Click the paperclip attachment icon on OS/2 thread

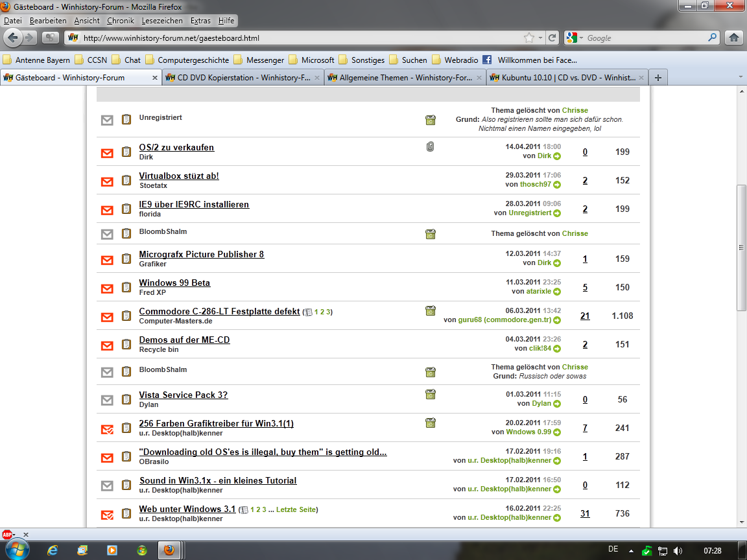tap(430, 147)
